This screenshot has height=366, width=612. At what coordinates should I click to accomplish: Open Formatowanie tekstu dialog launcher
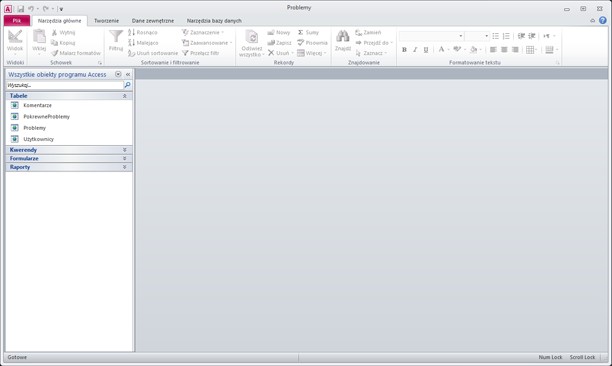(x=558, y=63)
